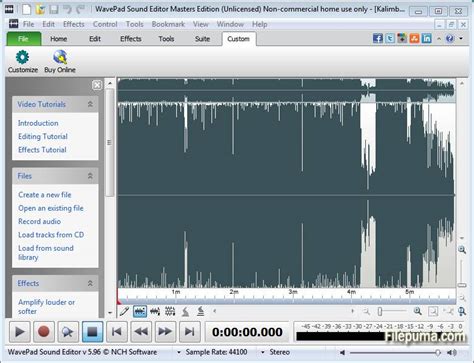Collapse the Files panel section
Image resolution: width=474 pixels, height=363 pixels.
point(90,176)
